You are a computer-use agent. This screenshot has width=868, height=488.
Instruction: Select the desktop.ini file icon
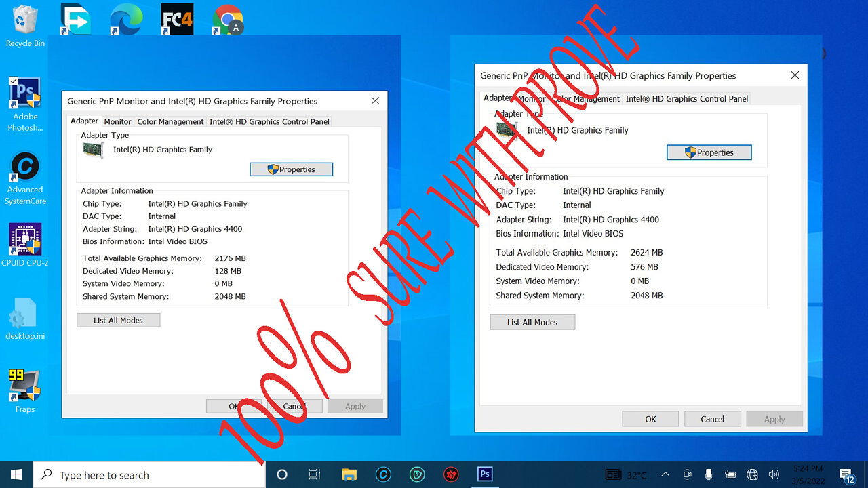25,319
